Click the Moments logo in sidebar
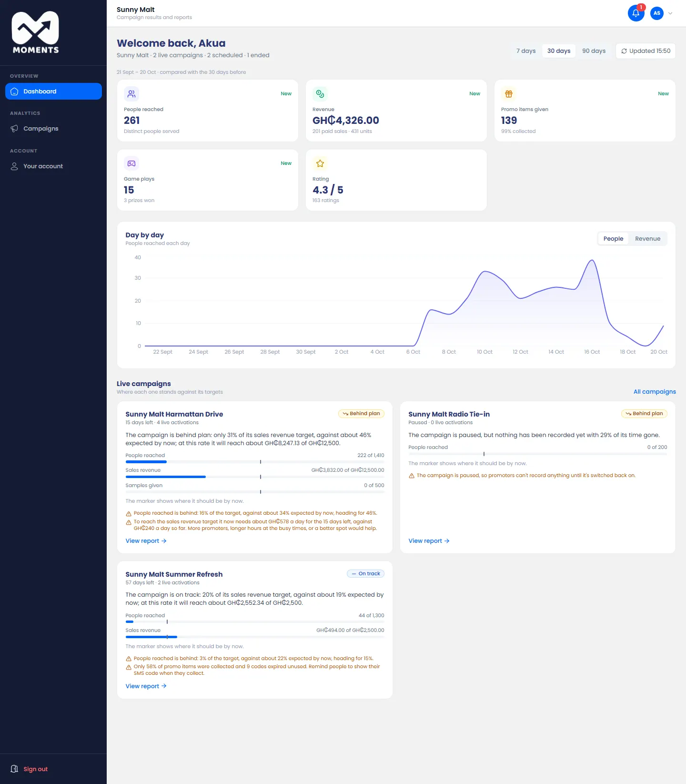This screenshot has width=686, height=784. (36, 32)
